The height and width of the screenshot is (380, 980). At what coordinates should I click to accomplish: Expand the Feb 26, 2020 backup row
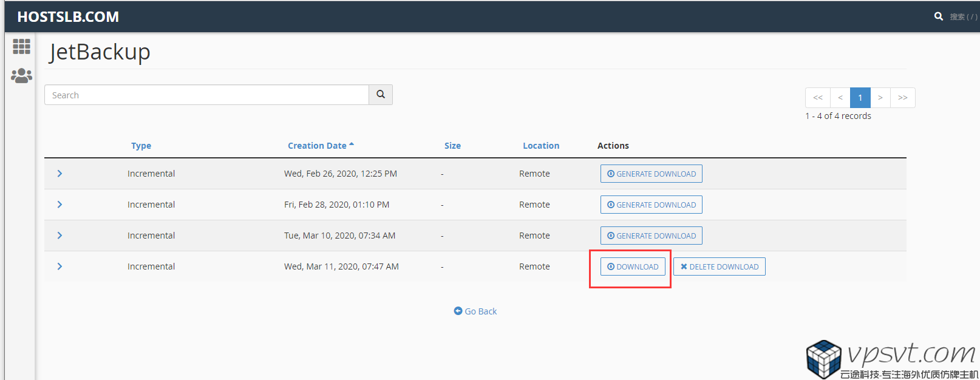pyautogui.click(x=60, y=174)
